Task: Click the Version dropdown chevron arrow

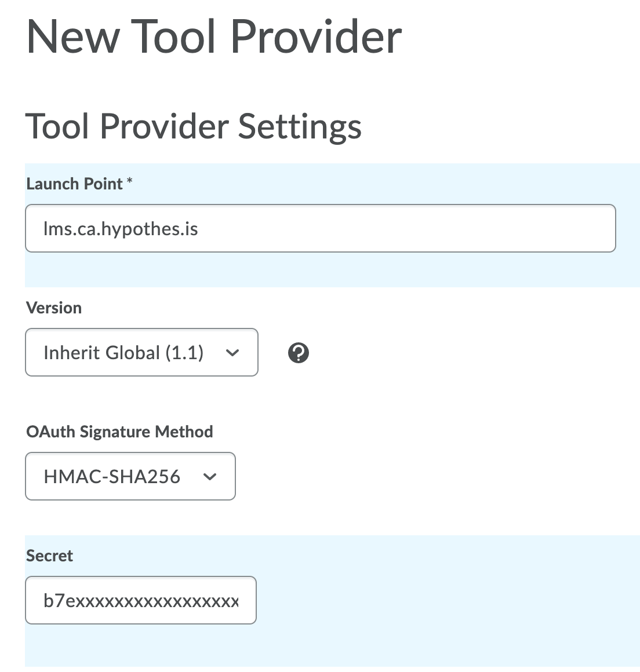Action: coord(232,352)
